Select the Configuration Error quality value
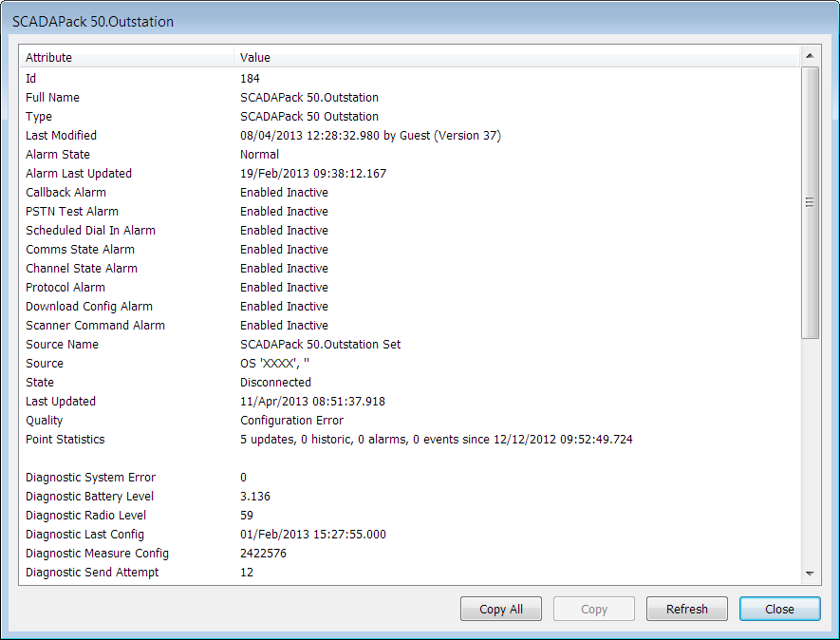The image size is (840, 640). tap(291, 421)
